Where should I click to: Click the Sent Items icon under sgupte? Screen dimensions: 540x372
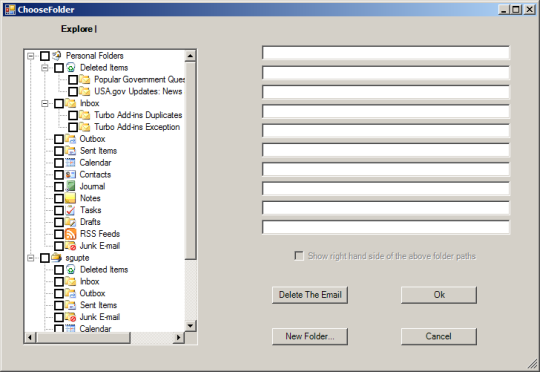point(71,305)
